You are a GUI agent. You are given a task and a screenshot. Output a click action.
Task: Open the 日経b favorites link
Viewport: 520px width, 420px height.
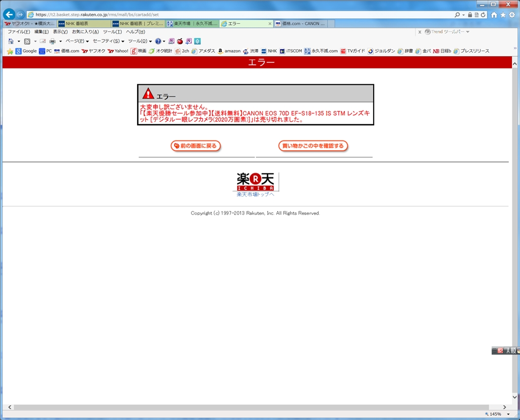[x=442, y=51]
